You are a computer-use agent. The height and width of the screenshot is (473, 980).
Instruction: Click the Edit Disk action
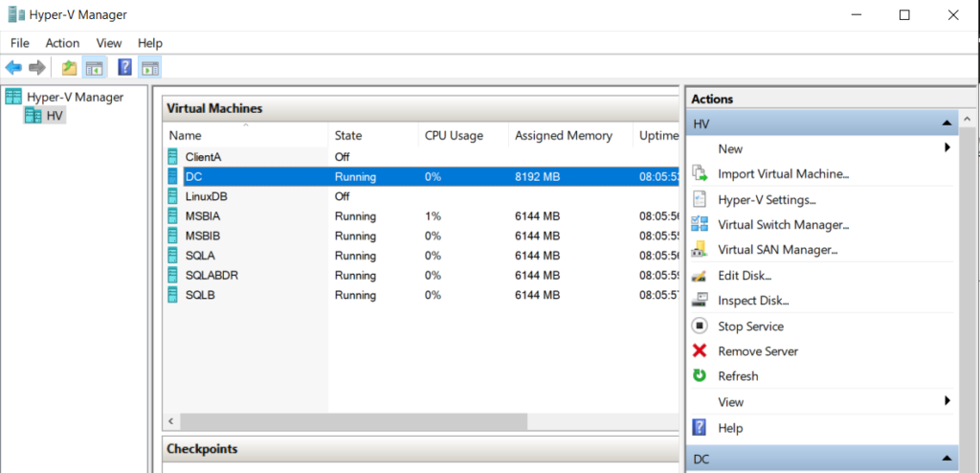click(745, 276)
